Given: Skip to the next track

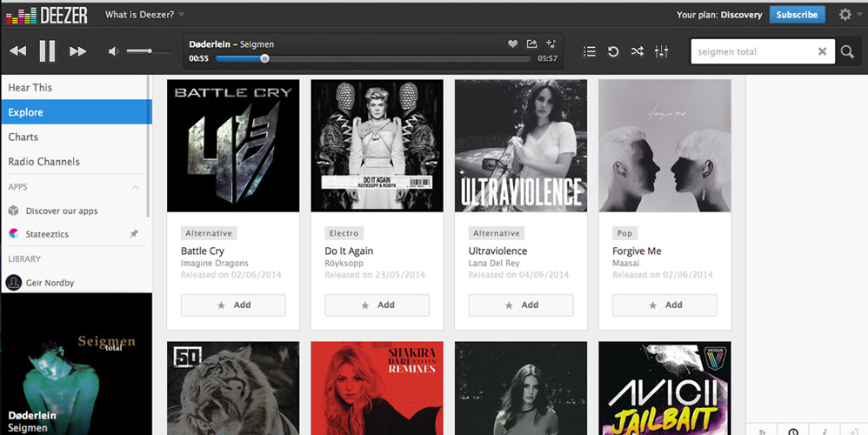Looking at the screenshot, I should (77, 51).
